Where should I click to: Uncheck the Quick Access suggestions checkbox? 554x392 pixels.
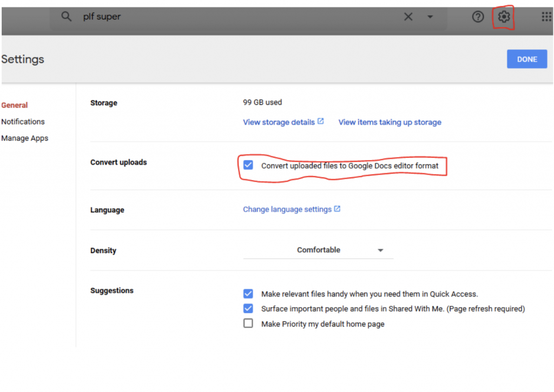coord(248,294)
